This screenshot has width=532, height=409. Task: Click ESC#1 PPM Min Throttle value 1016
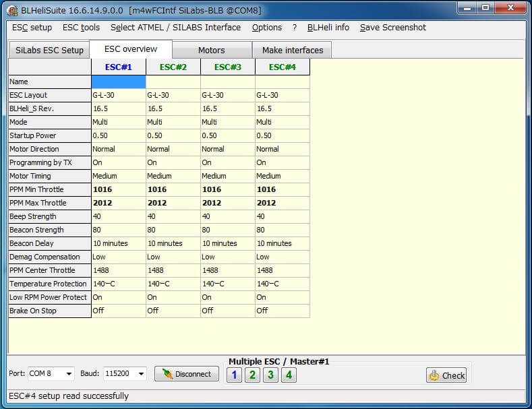point(119,189)
